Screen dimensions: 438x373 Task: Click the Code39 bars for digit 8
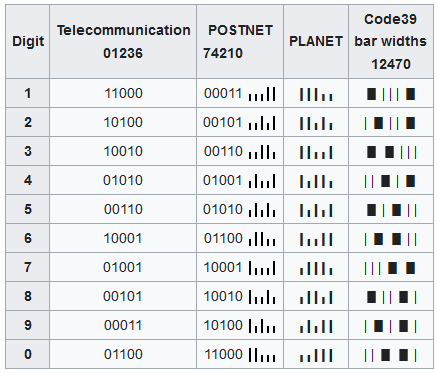click(x=391, y=297)
